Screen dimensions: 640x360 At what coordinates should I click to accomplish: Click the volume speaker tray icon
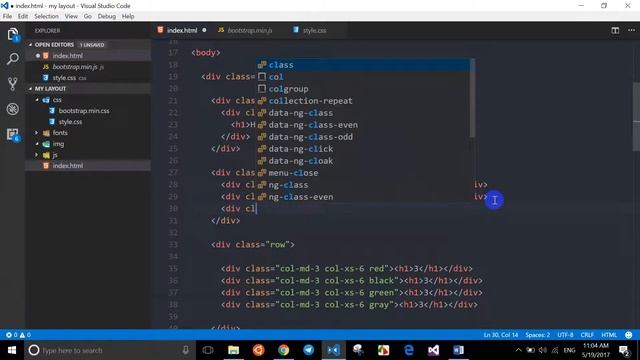[x=542, y=350]
